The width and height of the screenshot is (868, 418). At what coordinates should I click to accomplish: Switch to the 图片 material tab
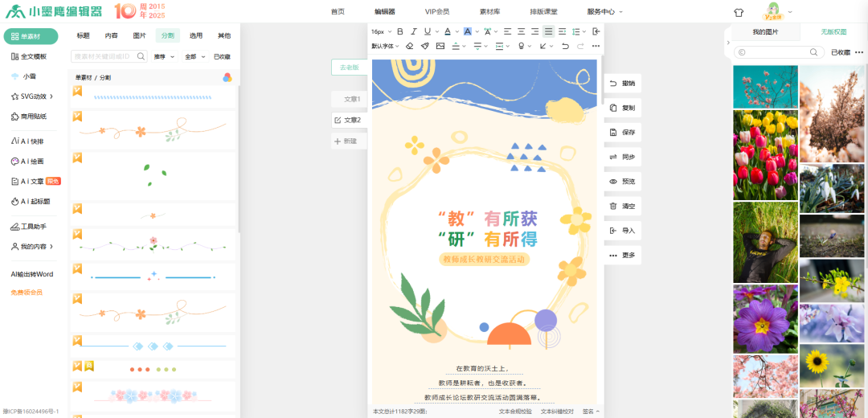[139, 35]
